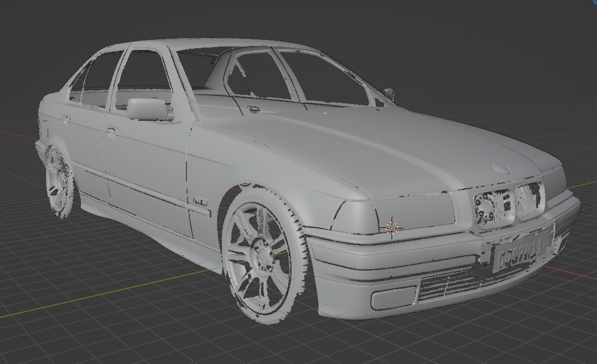Select the front bumper fog light
Image resolution: width=597 pixels, height=364 pixels.
pos(393,297)
